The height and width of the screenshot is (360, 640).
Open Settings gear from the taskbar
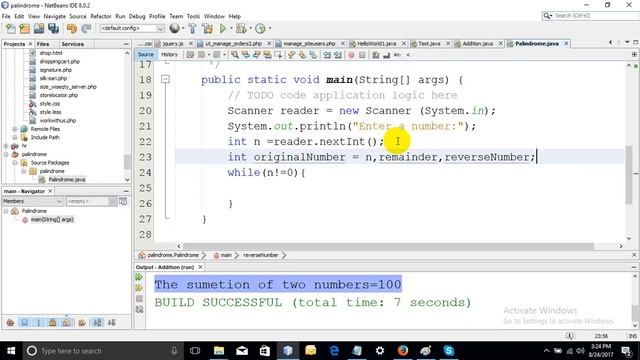[380, 351]
